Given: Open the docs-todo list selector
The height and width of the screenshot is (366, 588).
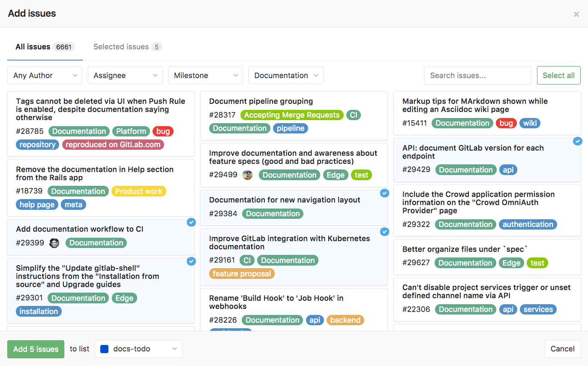Looking at the screenshot, I should 138,349.
